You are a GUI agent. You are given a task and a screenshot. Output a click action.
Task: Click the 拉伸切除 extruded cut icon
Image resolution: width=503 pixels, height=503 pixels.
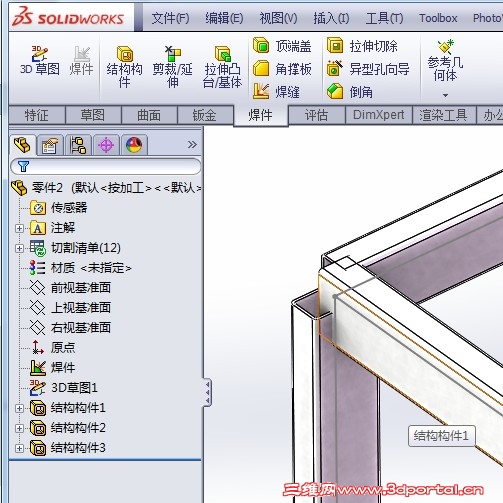[335, 46]
